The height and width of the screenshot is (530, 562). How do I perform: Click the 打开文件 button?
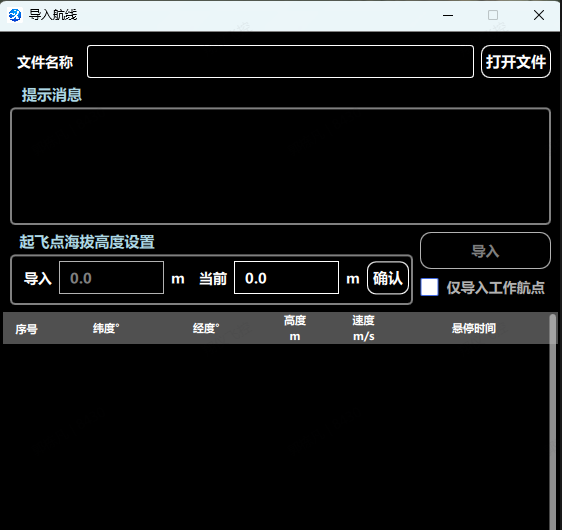point(515,61)
